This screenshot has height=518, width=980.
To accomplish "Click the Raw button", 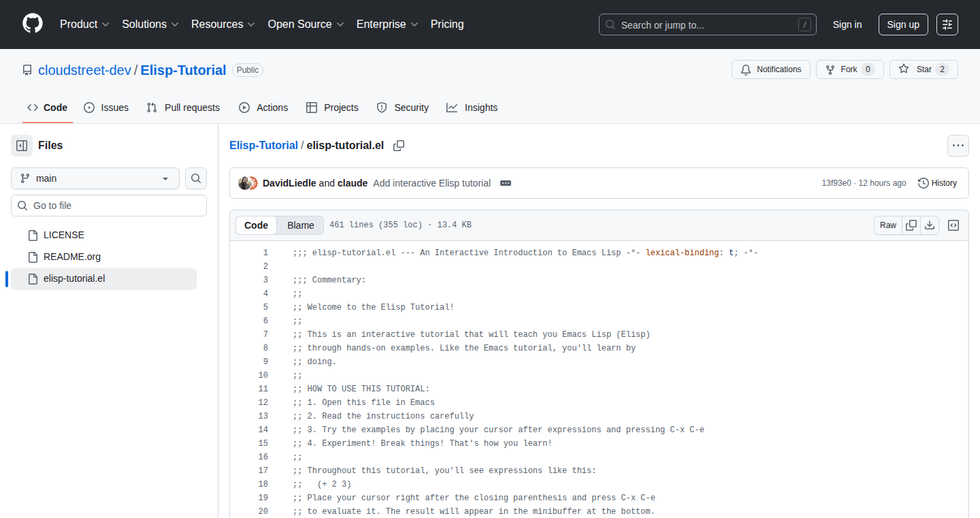I will click(x=888, y=225).
